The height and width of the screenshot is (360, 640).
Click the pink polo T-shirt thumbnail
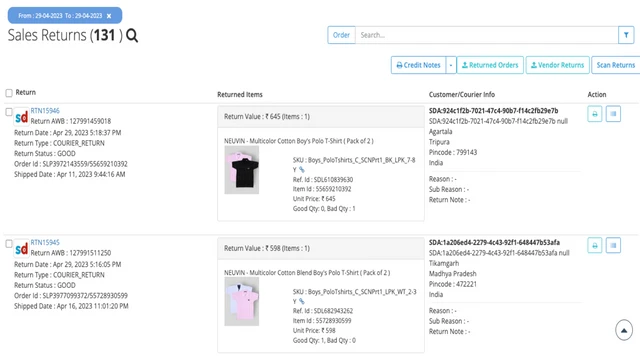coord(242,302)
